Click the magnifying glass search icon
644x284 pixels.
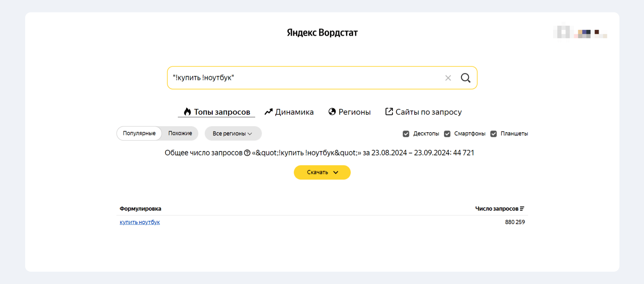point(465,78)
